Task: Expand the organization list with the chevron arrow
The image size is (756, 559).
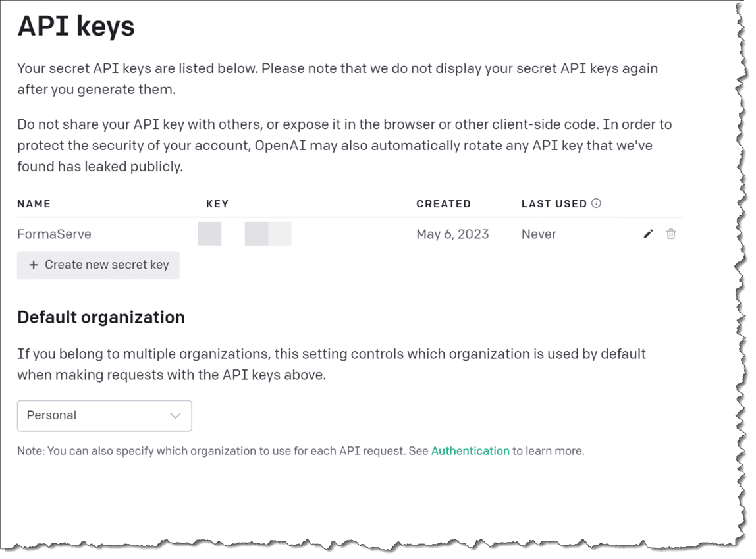Action: click(175, 415)
